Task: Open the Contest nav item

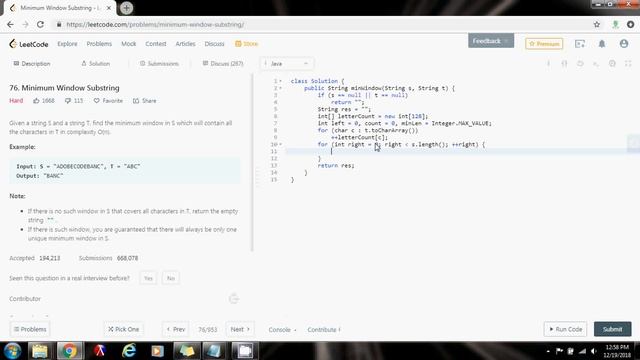Action: click(x=156, y=44)
